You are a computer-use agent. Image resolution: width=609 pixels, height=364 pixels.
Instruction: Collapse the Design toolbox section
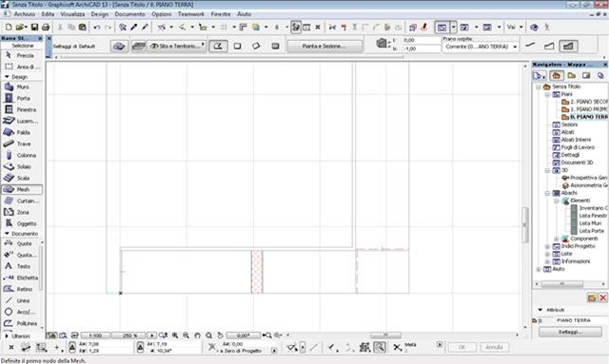(x=7, y=77)
